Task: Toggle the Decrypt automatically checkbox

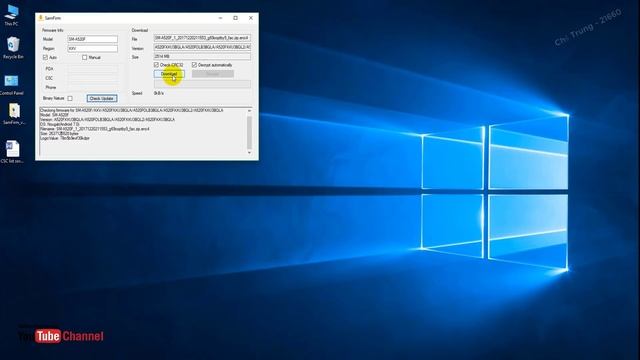Action: point(194,65)
